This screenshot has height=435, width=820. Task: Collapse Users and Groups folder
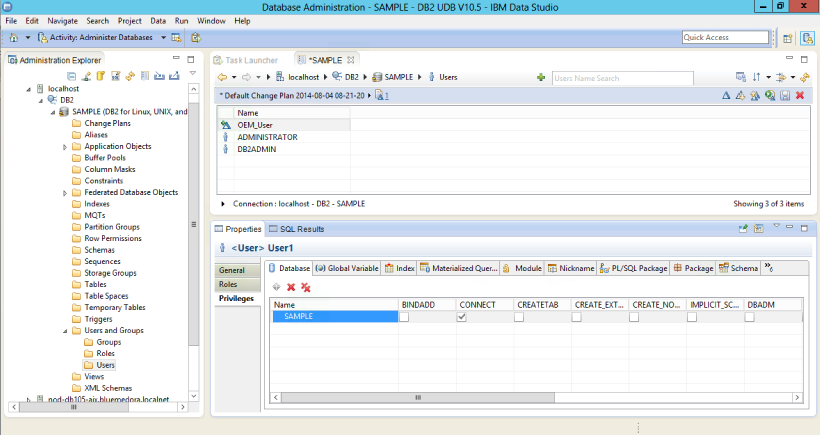65,331
